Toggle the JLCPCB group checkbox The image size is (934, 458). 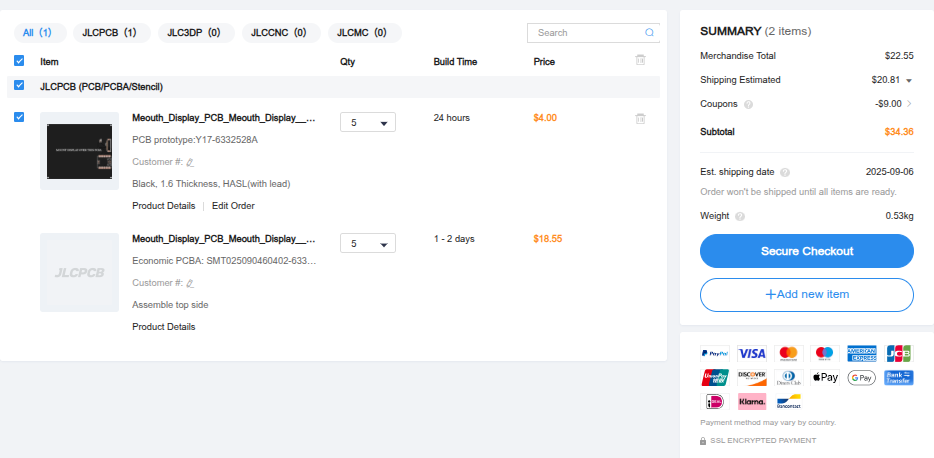click(x=20, y=86)
